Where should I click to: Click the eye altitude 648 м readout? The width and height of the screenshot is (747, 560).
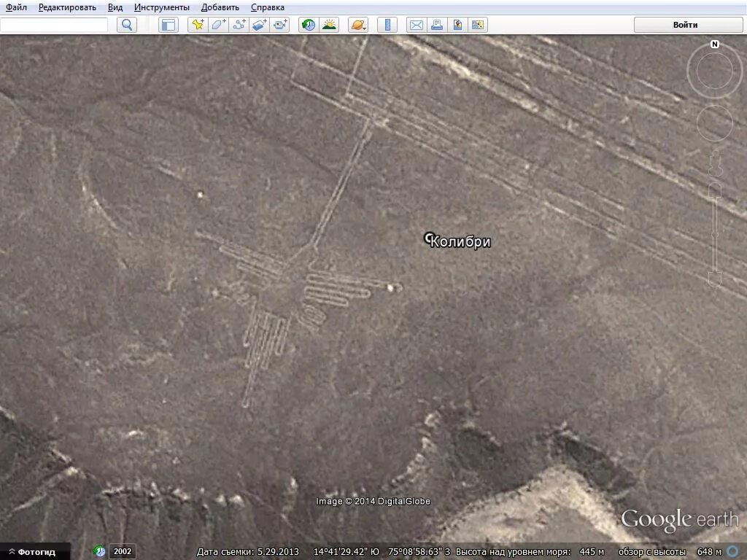pyautogui.click(x=709, y=552)
